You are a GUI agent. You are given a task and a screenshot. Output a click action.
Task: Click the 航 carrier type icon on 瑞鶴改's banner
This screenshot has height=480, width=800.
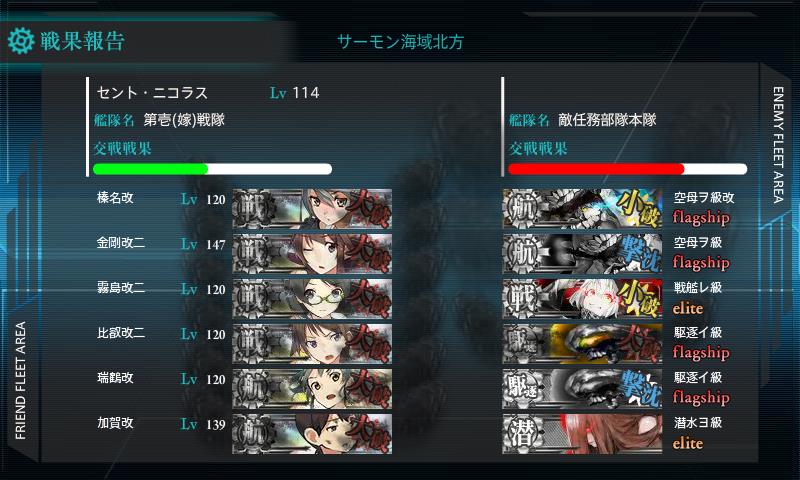[253, 389]
